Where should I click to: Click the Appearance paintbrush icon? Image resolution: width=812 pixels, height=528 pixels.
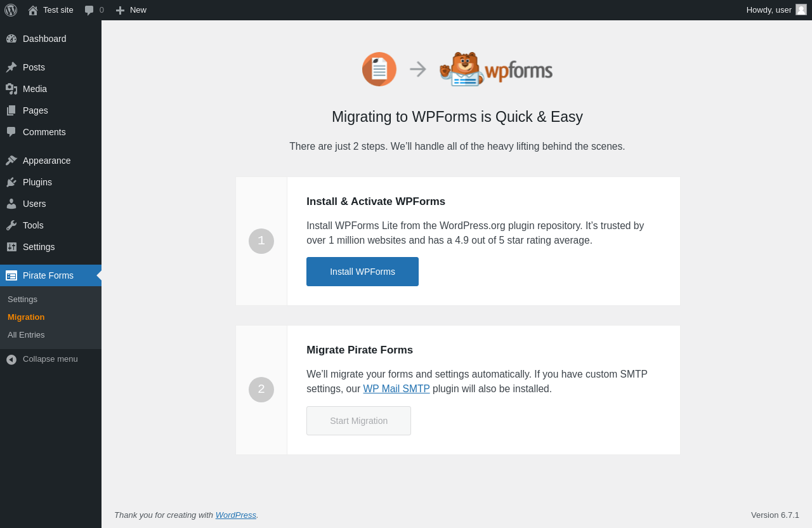point(11,161)
